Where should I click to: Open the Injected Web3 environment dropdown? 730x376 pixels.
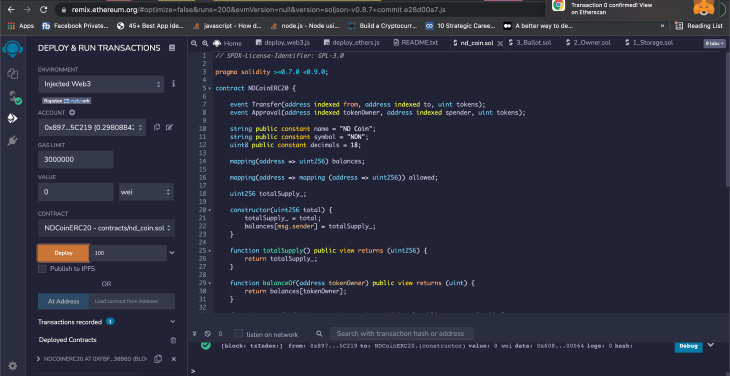(101, 84)
